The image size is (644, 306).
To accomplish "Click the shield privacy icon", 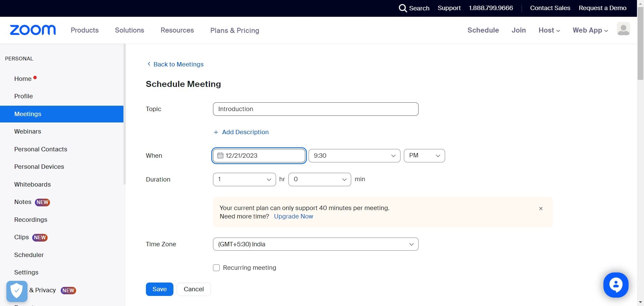I will click(x=16, y=291).
